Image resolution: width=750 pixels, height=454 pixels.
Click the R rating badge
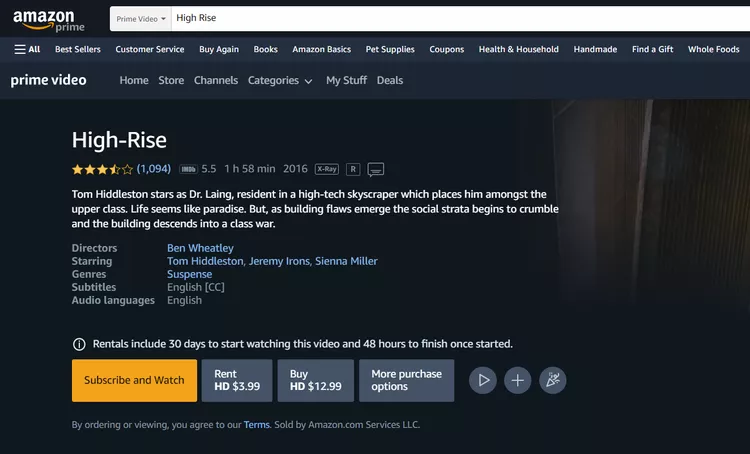coord(353,169)
